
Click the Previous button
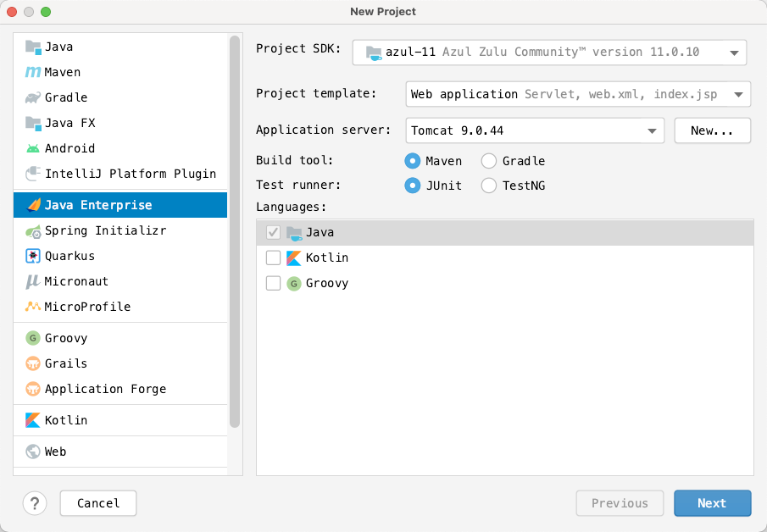tap(620, 503)
